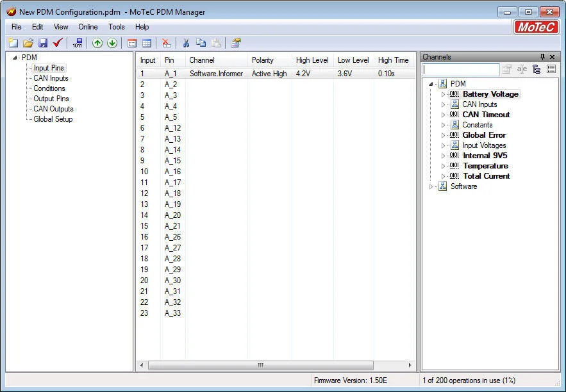Focus the Channels search input field
Viewport: 566px width, 392px height.
[461, 69]
